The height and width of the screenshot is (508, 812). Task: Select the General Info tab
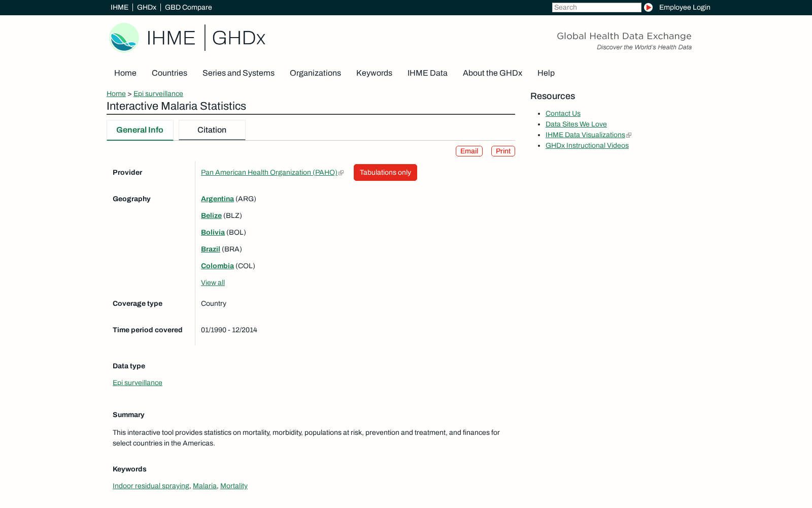pyautogui.click(x=140, y=130)
